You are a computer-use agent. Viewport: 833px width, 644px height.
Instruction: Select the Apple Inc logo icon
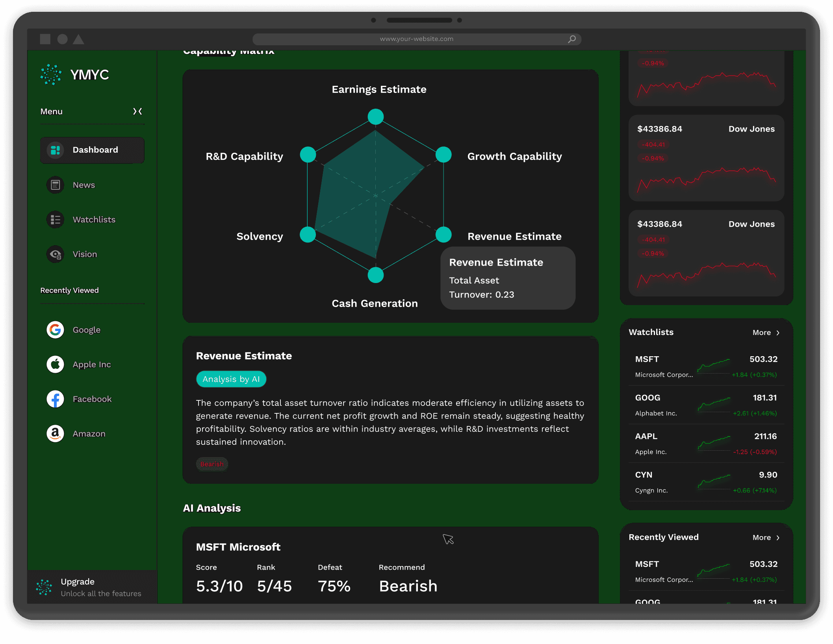[x=56, y=365]
